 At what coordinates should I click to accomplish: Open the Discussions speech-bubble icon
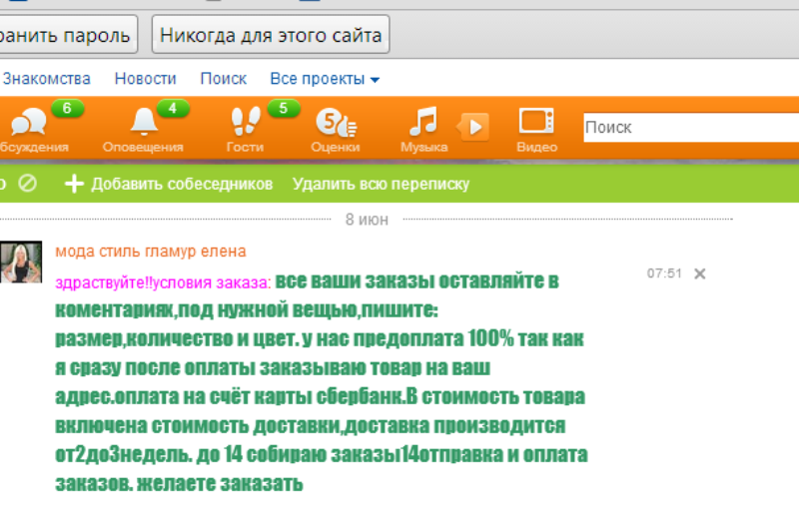28,122
